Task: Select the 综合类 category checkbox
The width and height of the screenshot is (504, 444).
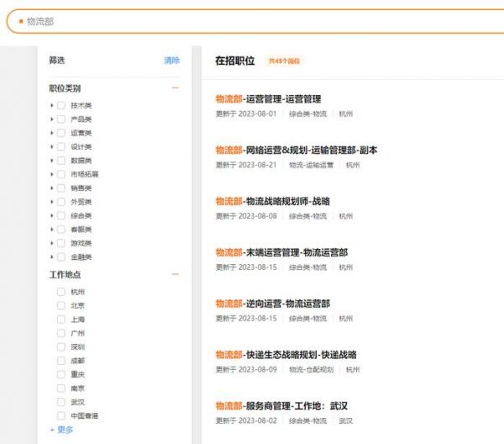Action: pos(61,216)
